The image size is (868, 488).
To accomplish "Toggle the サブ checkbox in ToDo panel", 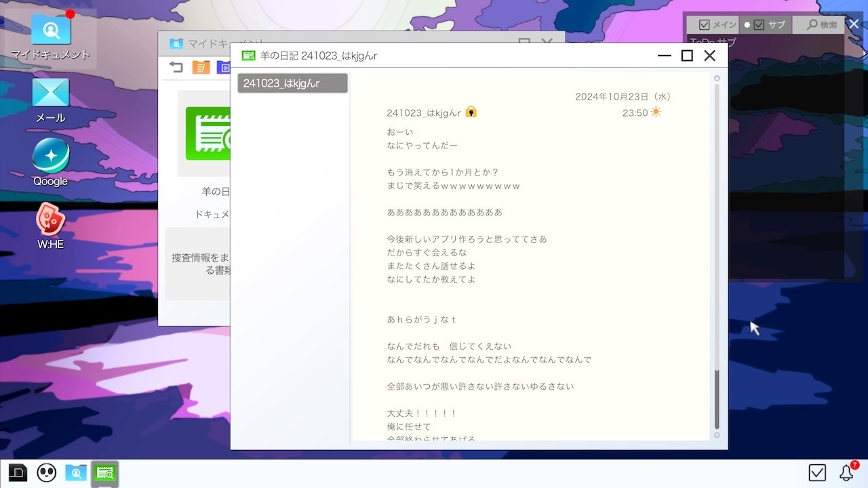I will point(759,24).
